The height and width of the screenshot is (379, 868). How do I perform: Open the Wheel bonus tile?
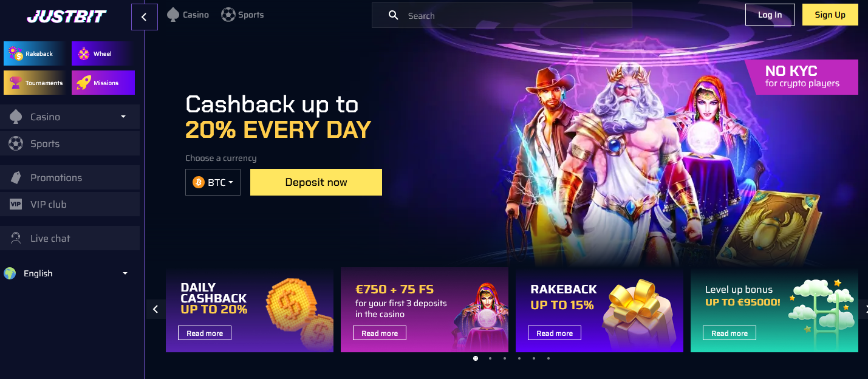103,53
